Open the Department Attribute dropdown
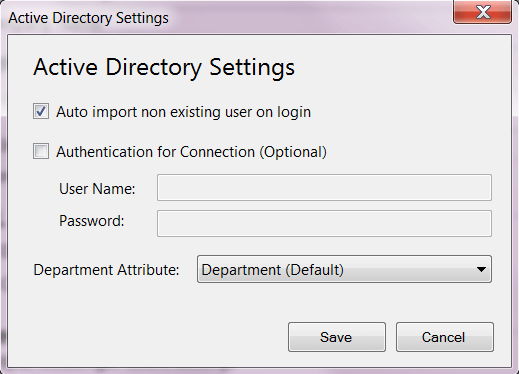Viewport: 519px width, 374px height. (x=344, y=269)
